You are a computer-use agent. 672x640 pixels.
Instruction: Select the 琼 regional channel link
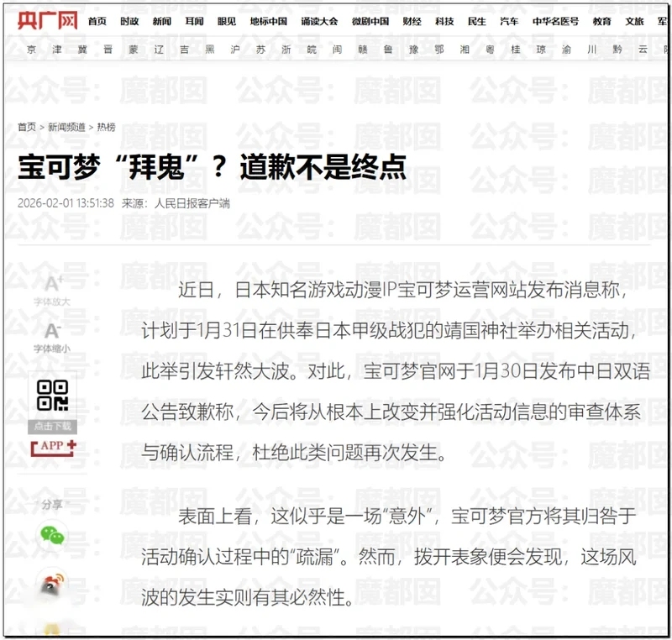[541, 50]
